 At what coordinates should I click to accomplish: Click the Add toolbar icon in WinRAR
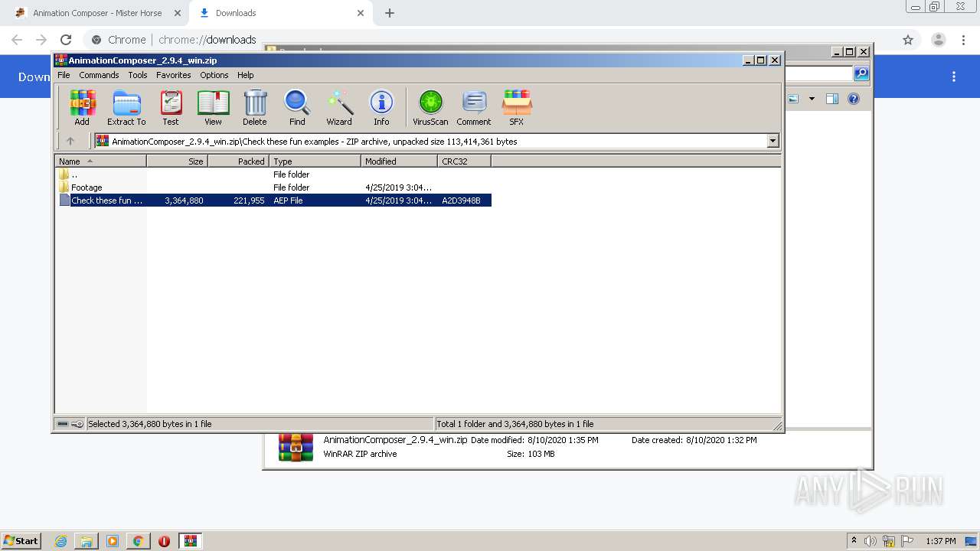[82, 107]
